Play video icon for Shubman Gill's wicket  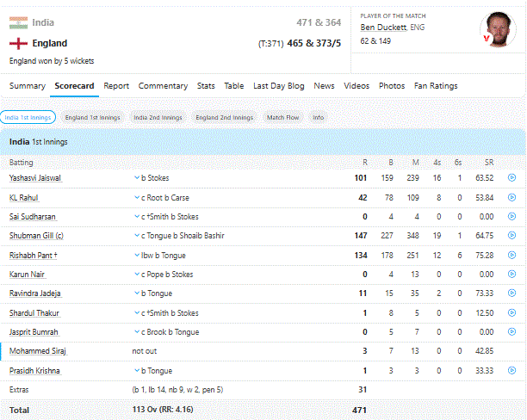[x=512, y=235]
